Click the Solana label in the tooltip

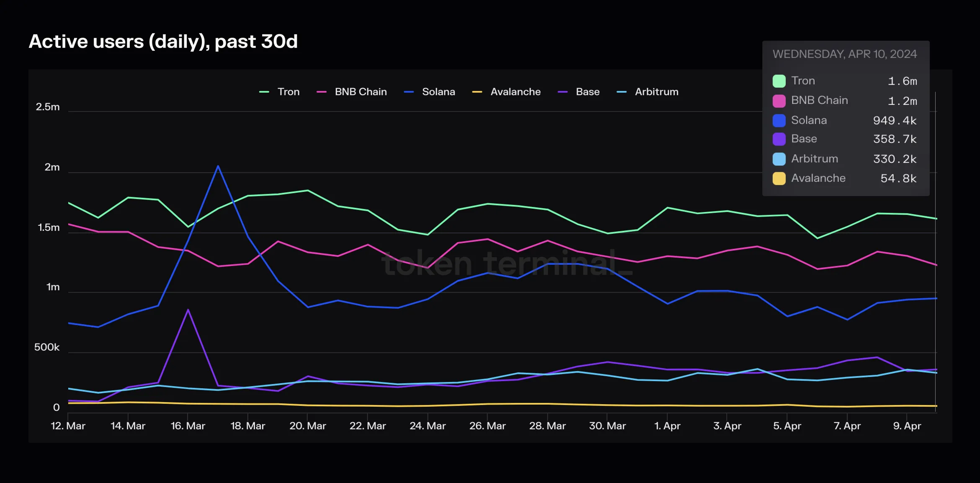point(809,121)
